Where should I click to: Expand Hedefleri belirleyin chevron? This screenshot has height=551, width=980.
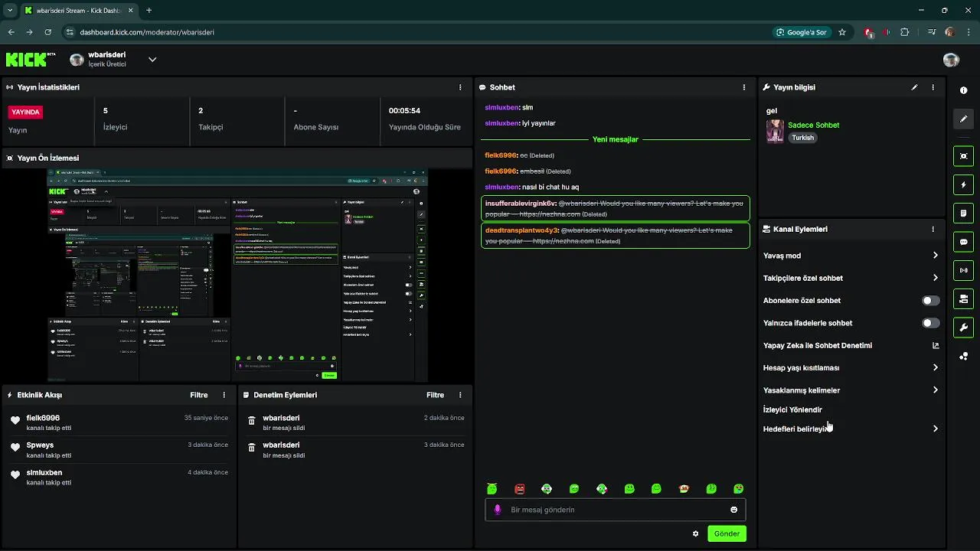(935, 429)
